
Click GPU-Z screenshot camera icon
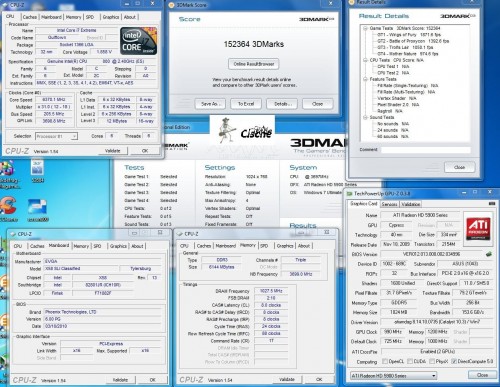[492, 203]
